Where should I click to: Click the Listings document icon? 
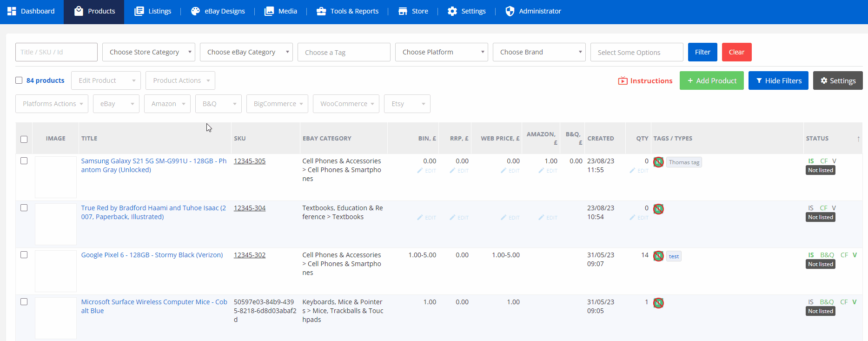coord(139,11)
